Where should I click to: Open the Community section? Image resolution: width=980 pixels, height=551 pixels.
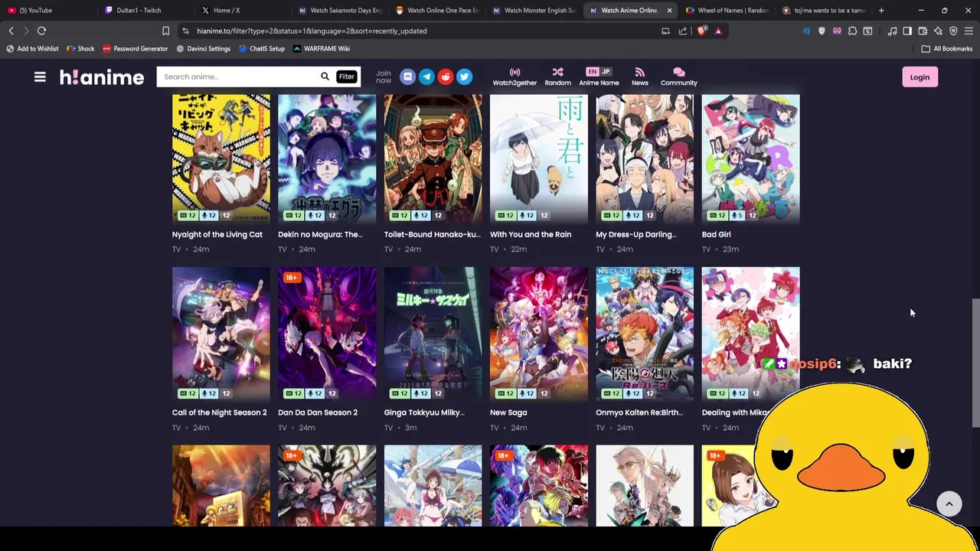point(679,77)
